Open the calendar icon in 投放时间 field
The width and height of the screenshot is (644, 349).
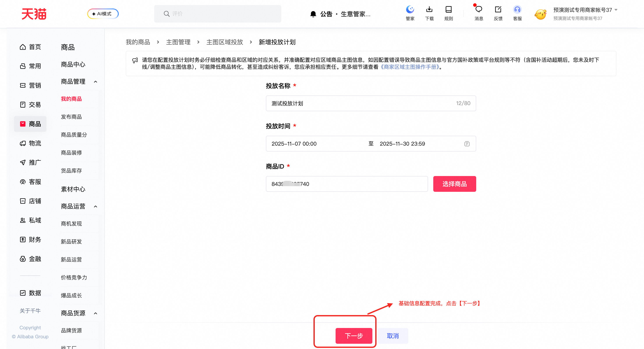point(467,144)
